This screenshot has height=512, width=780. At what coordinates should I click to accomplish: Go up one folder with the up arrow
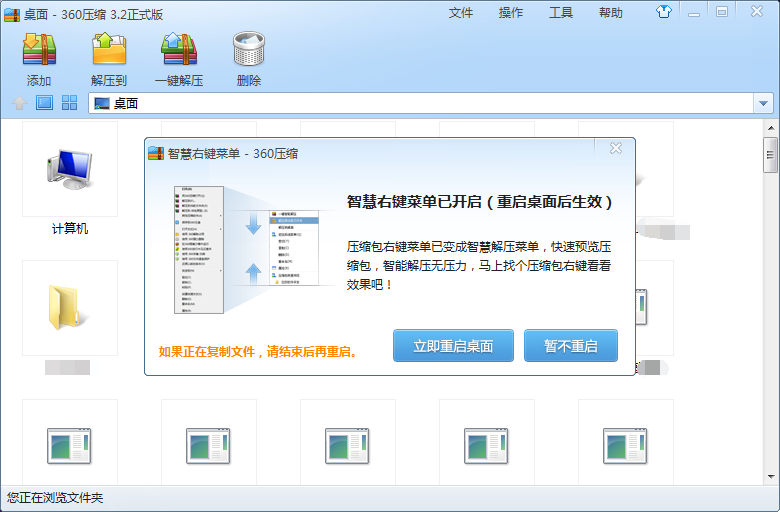click(x=19, y=103)
